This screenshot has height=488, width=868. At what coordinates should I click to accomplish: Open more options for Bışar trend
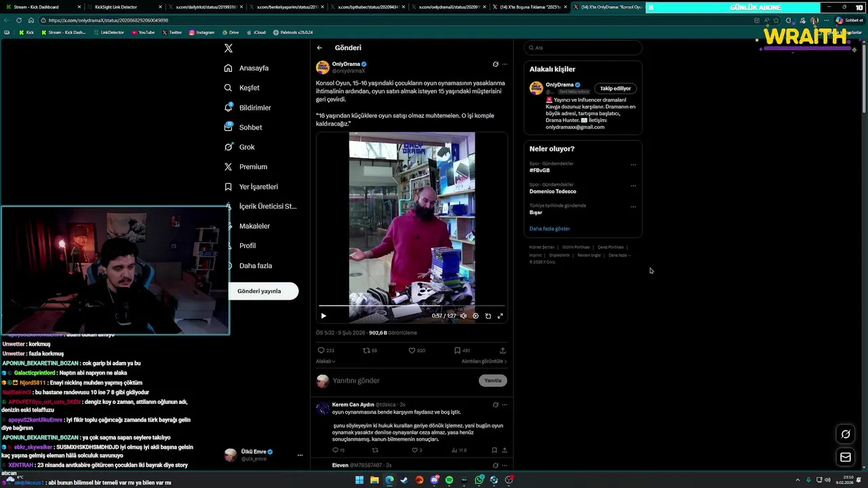[x=633, y=207]
